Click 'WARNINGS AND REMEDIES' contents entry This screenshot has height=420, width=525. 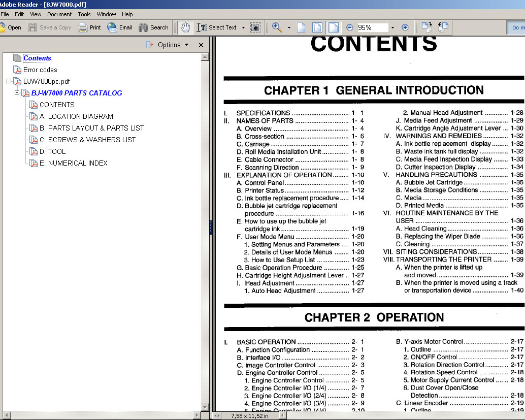click(439, 136)
